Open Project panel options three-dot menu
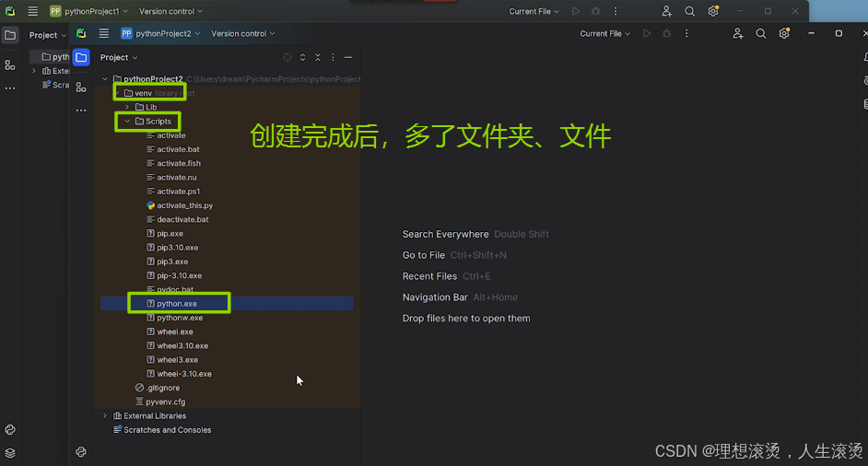 point(333,57)
